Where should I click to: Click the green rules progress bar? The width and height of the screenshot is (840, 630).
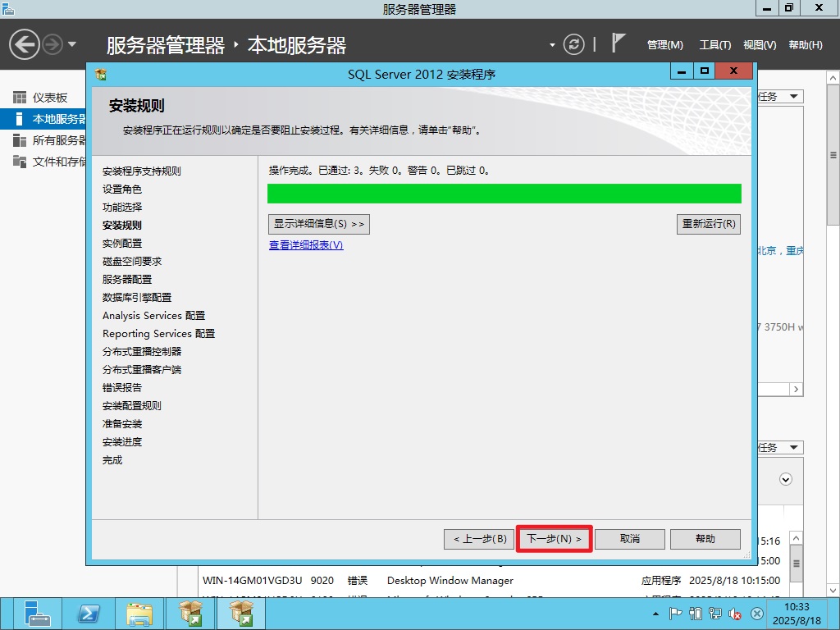(x=504, y=194)
